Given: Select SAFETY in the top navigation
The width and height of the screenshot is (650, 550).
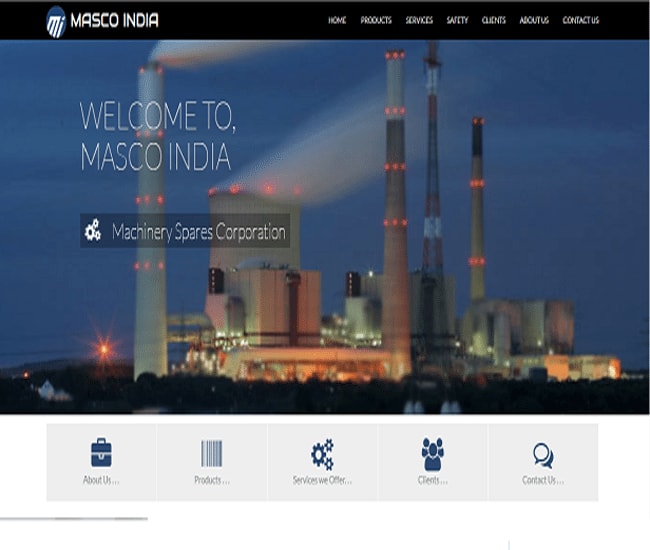Looking at the screenshot, I should 457,20.
